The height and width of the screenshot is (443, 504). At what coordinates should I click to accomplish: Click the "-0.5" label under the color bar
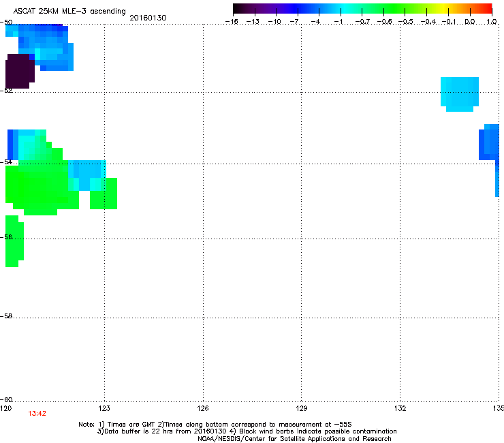pos(405,22)
